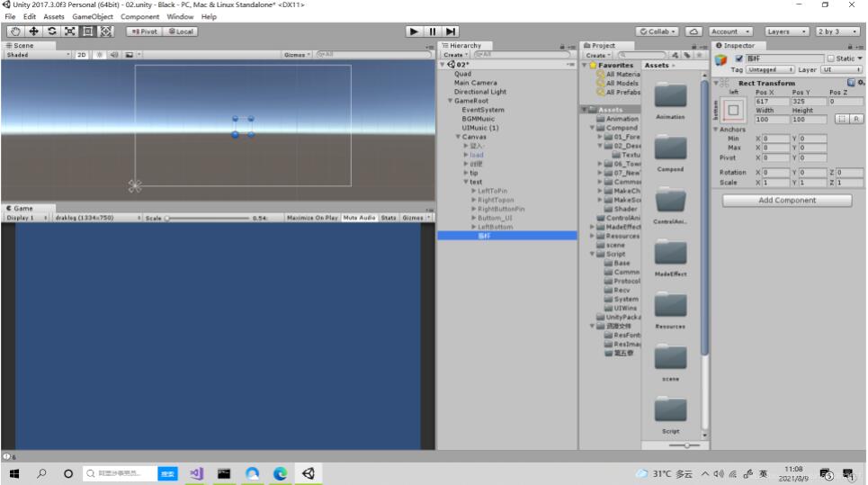Viewport: 868px width, 485px height.
Task: Toggle Stats overlay in Game view
Action: [x=389, y=218]
